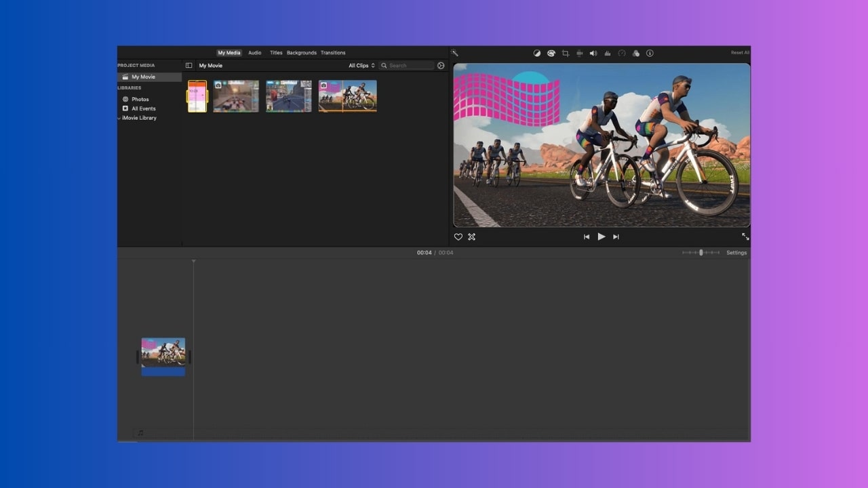Select All Events in Libraries
Image resolution: width=868 pixels, height=488 pixels.
pos(139,108)
